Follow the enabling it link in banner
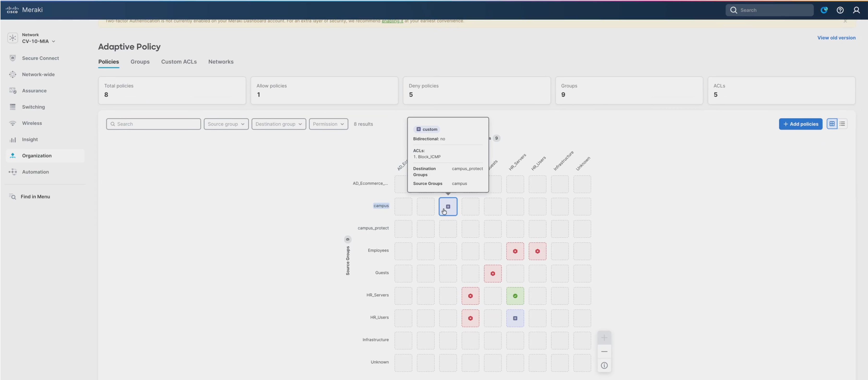 392,21
